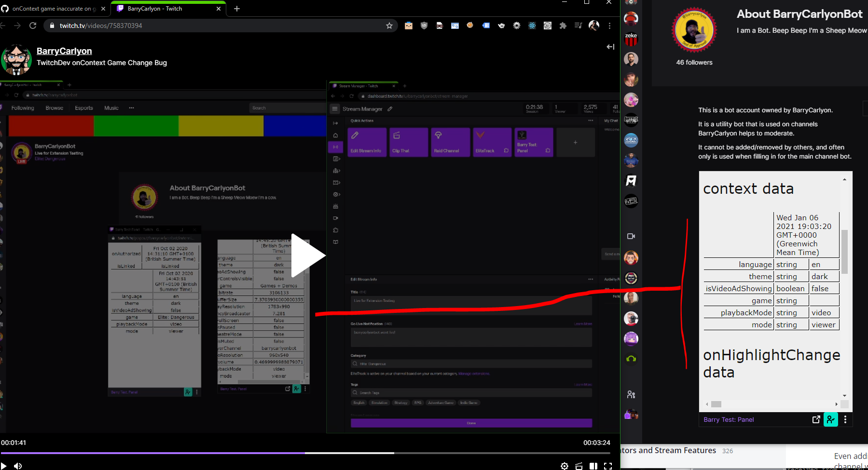Click the playbackMode value video

(821, 313)
